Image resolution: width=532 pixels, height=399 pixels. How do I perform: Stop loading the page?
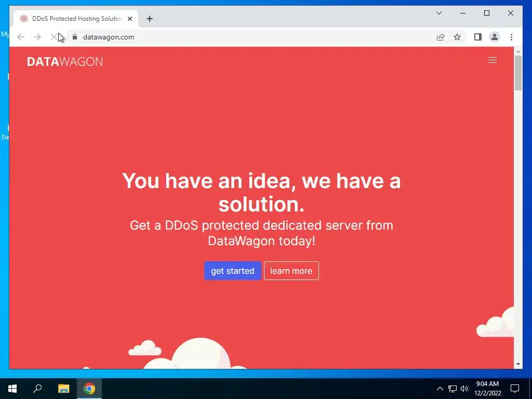coord(54,37)
